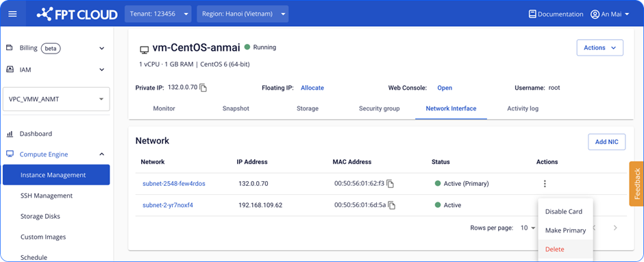Click the VM monitor icon beside vm-CentOS-anmai

[x=144, y=50]
